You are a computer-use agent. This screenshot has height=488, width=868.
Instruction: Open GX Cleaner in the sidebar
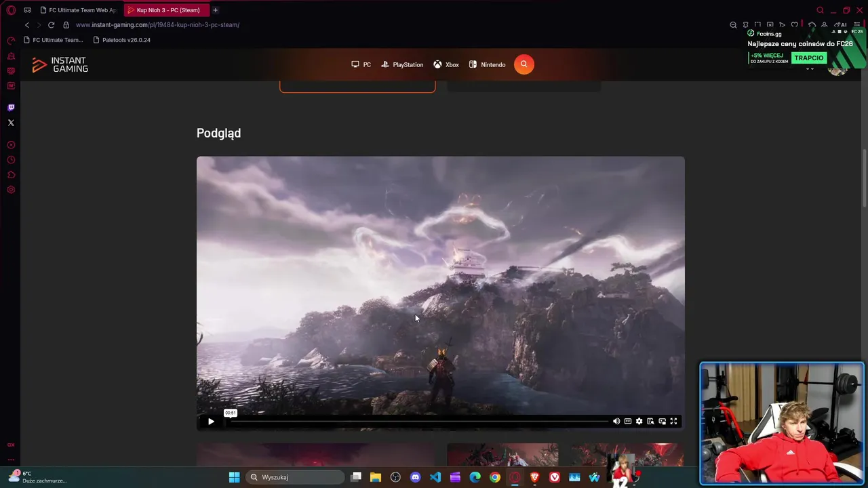pyautogui.click(x=11, y=56)
